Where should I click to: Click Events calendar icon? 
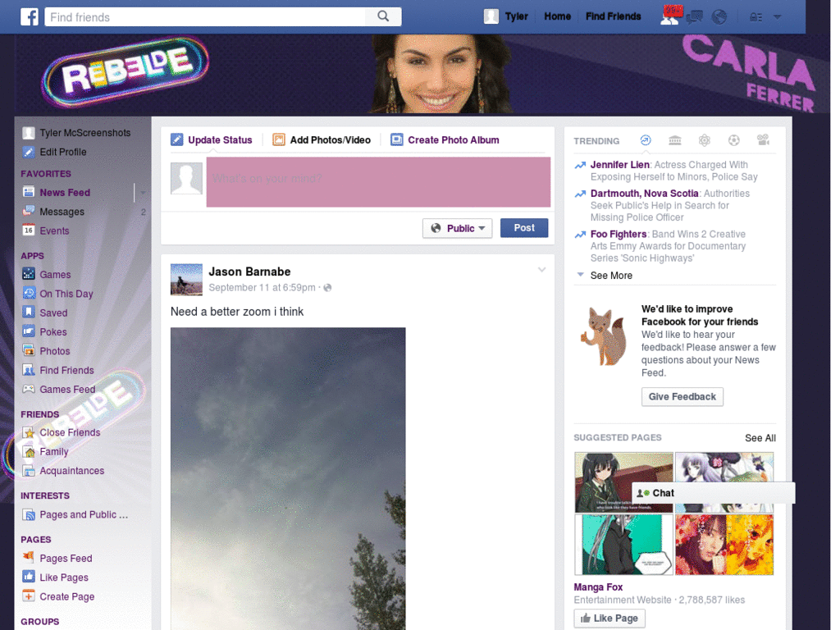coord(29,231)
